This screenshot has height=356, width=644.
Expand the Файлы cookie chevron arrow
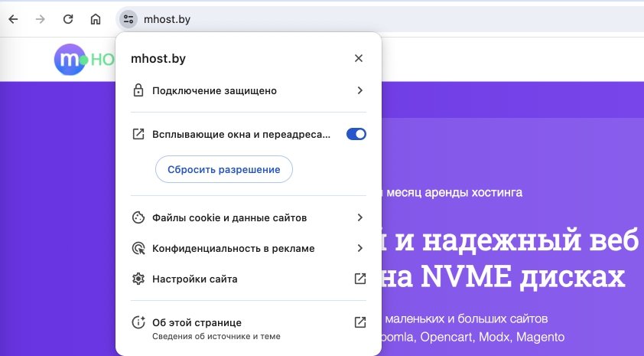point(360,217)
